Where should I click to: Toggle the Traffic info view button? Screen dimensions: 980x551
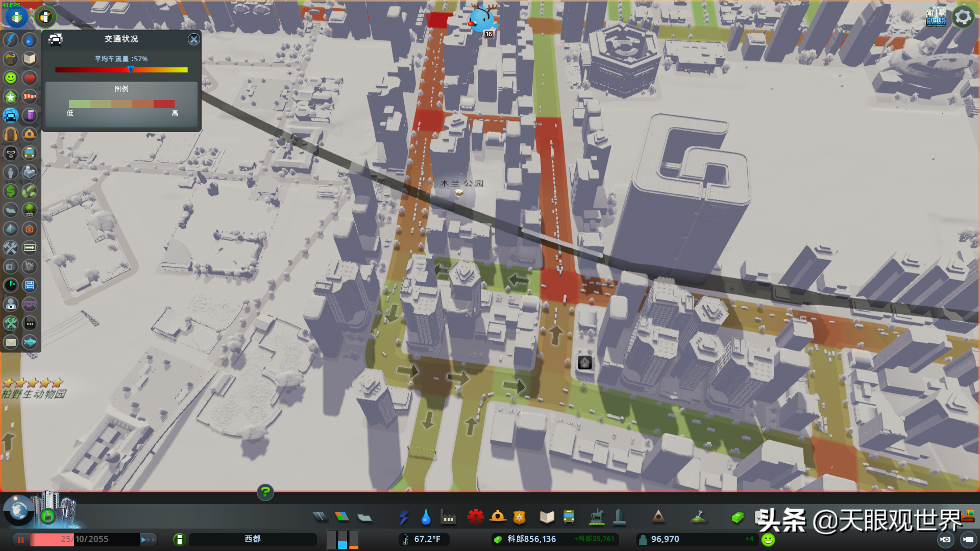[x=11, y=116]
